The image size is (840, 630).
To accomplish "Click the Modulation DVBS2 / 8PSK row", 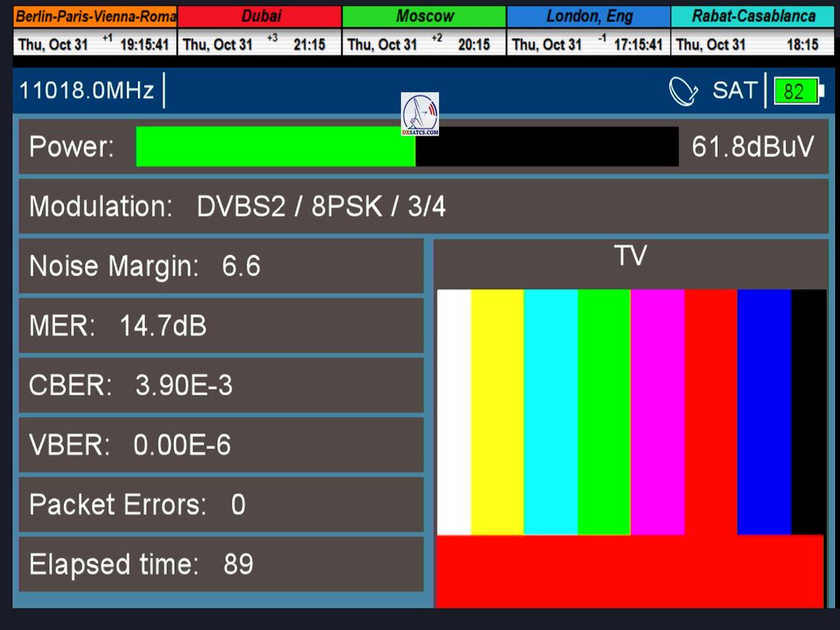I will coord(423,207).
